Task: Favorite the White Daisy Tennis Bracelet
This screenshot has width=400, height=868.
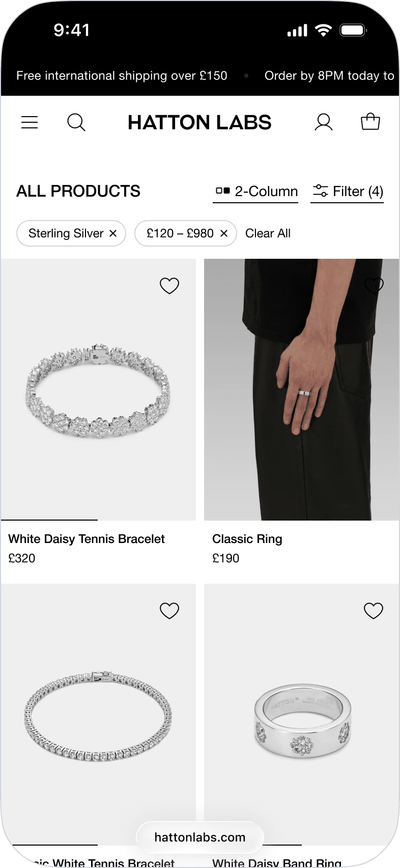Action: coord(169,286)
